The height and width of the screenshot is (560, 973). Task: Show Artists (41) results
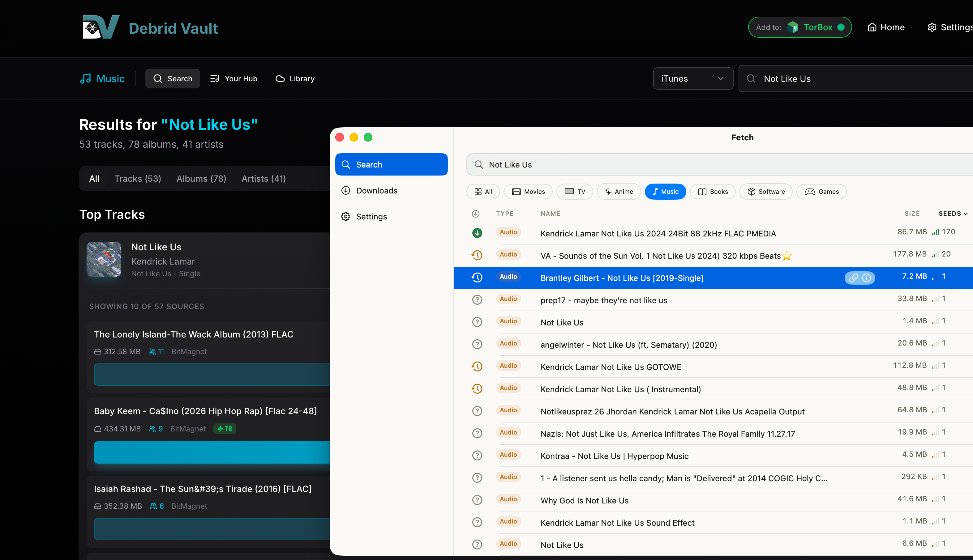(x=264, y=178)
